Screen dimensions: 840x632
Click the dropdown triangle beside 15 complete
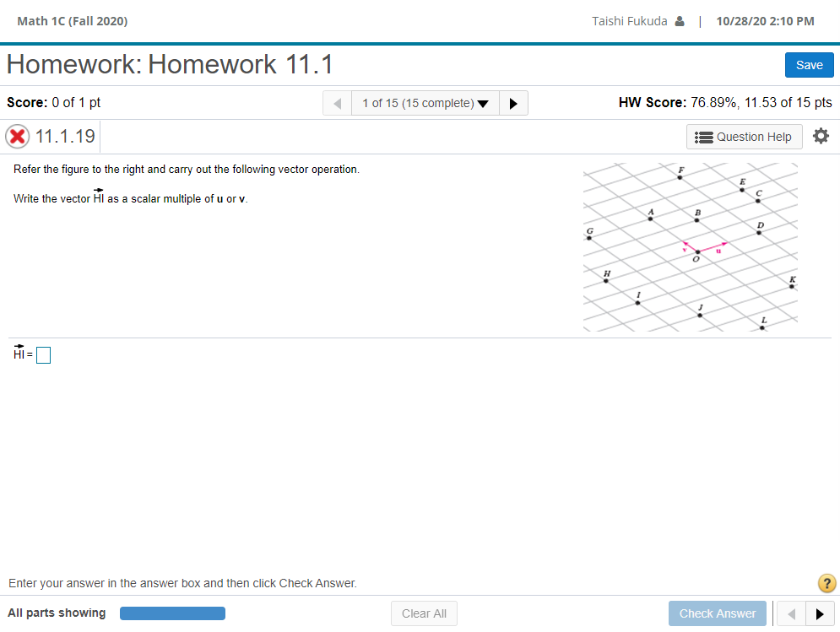(x=483, y=103)
